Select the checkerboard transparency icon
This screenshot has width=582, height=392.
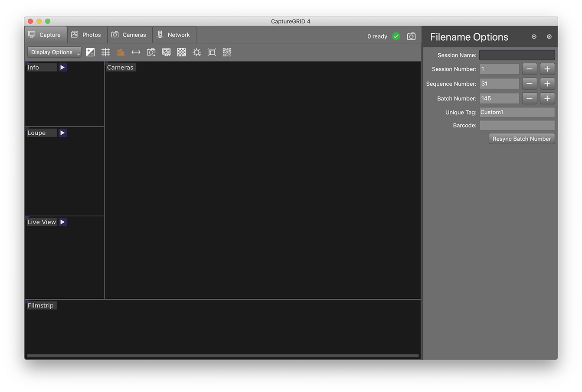coord(181,52)
